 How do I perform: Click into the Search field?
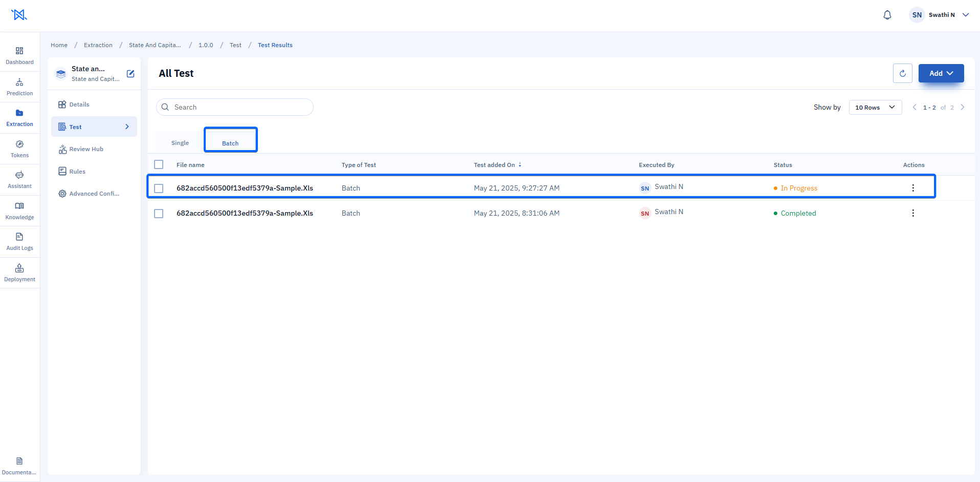click(x=235, y=107)
